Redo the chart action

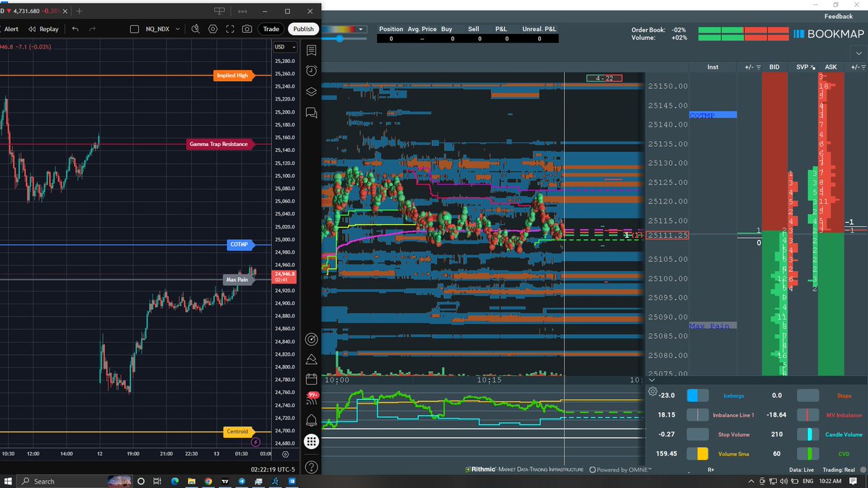pos(92,29)
